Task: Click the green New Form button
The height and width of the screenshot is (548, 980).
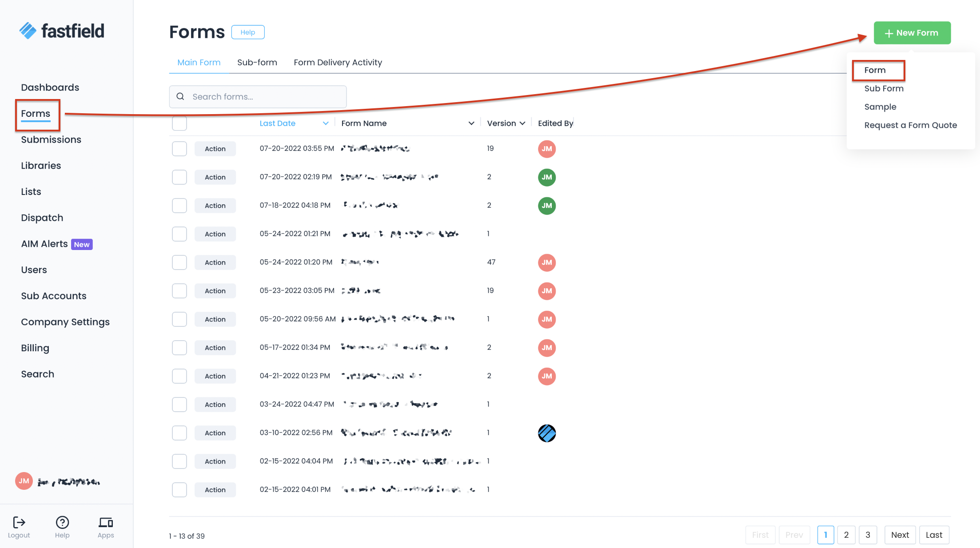Action: pyautogui.click(x=912, y=33)
